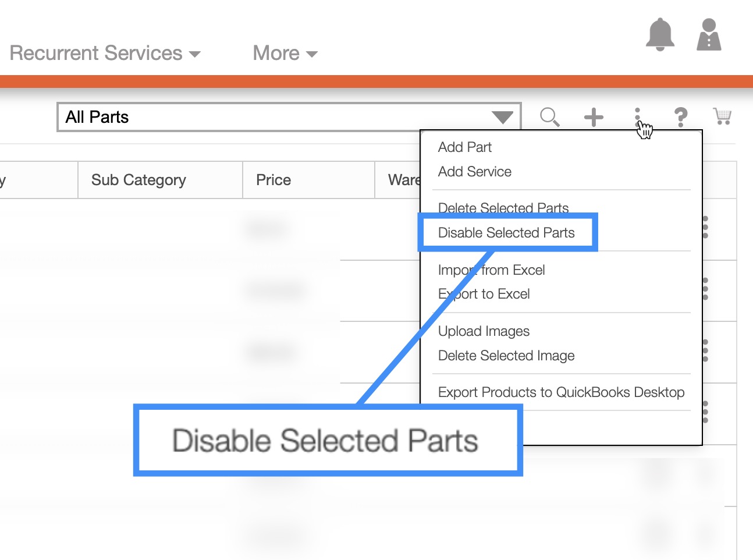Viewport: 753px width, 560px height.
Task: Expand the More navigation dropdown
Action: pos(285,54)
